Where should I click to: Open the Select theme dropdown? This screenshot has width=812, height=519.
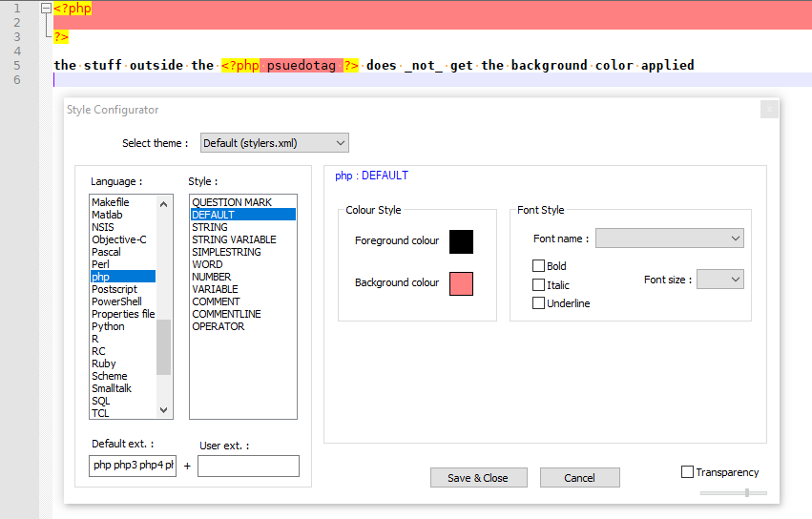click(x=275, y=143)
